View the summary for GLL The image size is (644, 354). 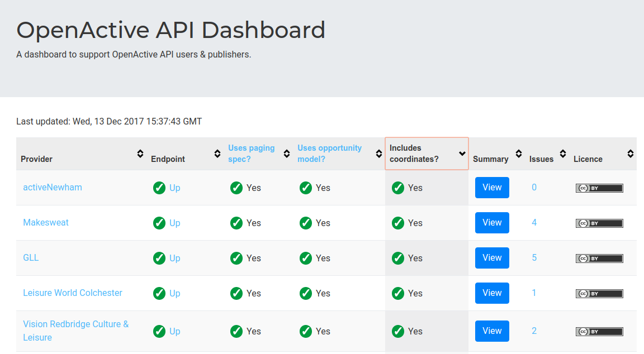tap(492, 258)
